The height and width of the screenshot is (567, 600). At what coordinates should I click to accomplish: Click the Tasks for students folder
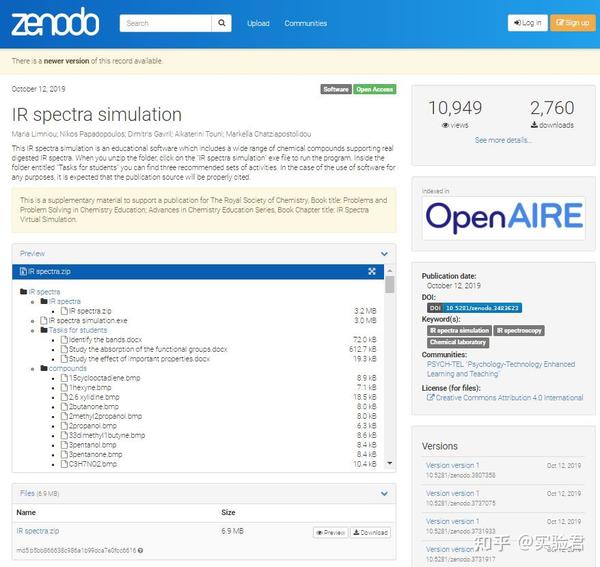pyautogui.click(x=78, y=330)
